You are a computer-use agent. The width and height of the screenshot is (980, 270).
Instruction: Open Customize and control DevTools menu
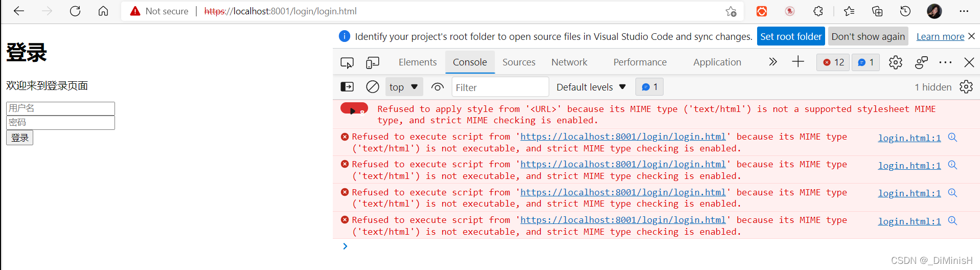[946, 62]
